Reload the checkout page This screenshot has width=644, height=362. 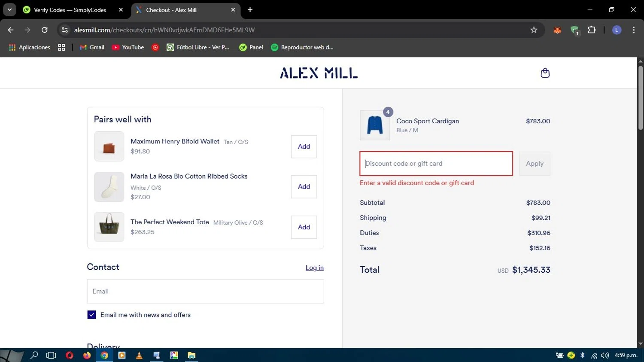[x=44, y=30]
